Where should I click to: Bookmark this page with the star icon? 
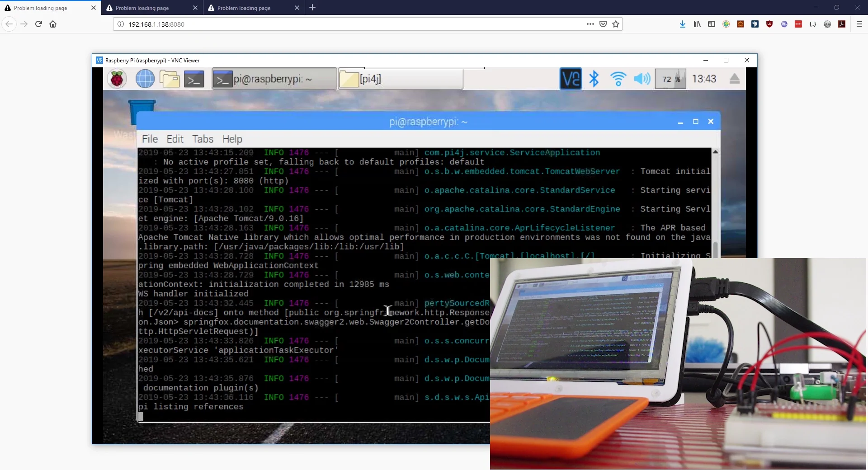coord(615,24)
